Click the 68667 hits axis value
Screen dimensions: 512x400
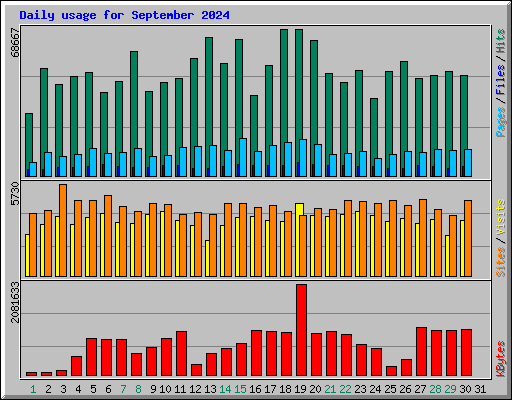point(15,43)
